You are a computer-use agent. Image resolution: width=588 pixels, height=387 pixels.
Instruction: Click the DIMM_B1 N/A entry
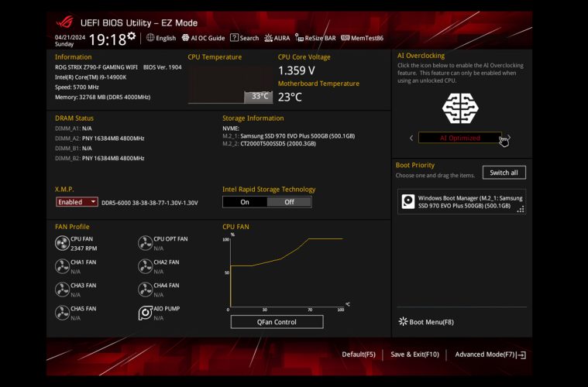click(74, 148)
